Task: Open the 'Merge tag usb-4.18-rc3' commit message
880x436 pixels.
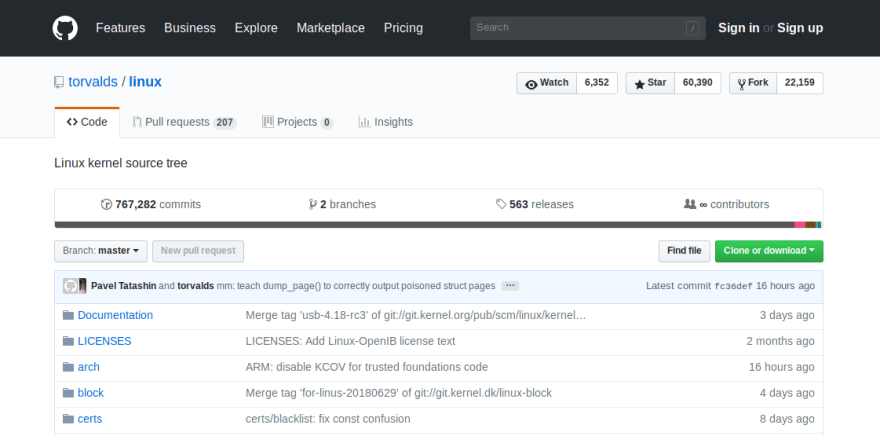Action: coord(416,315)
